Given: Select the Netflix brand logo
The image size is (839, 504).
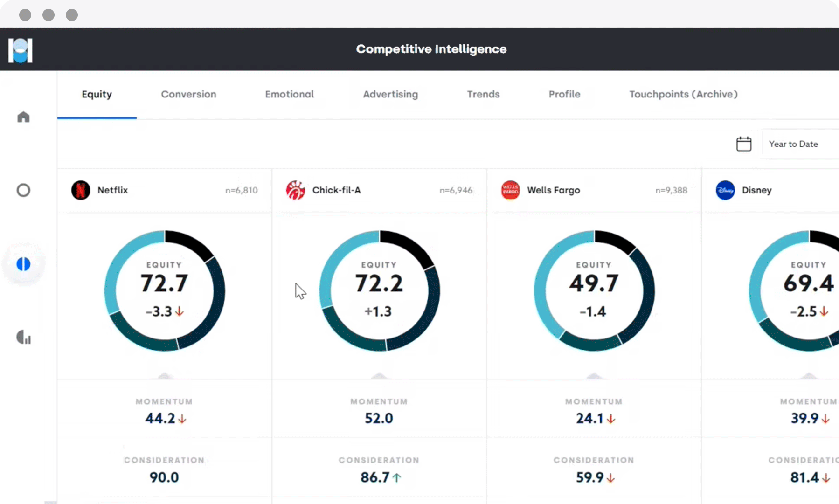Looking at the screenshot, I should point(81,190).
